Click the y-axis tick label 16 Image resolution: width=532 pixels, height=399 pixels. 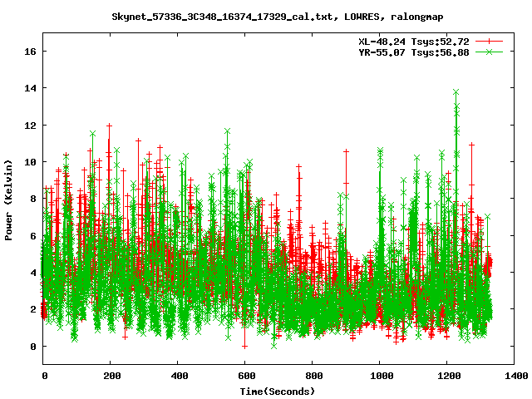click(x=30, y=52)
